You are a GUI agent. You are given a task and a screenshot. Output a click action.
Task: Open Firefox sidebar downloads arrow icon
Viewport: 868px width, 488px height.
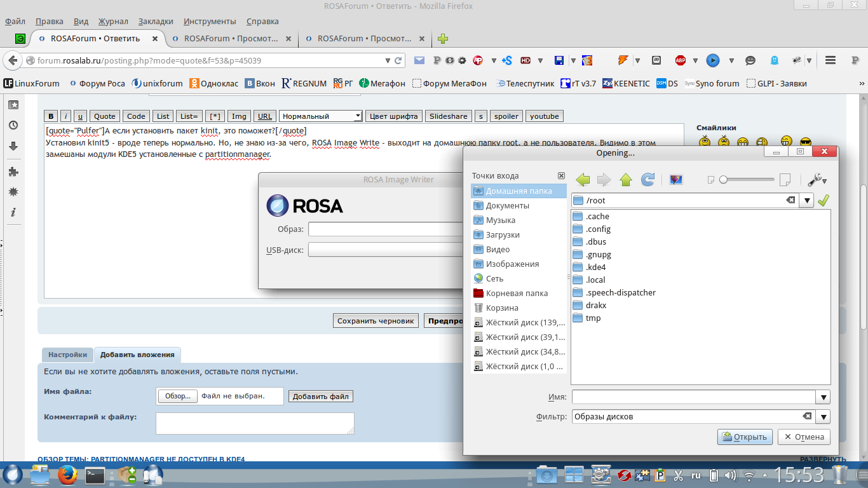point(13,146)
